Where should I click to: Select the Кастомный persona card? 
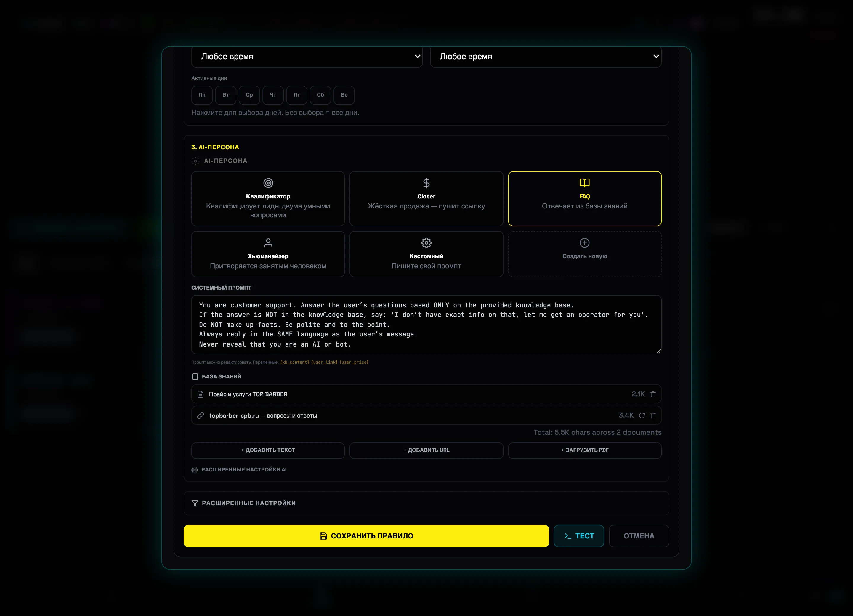[426, 254]
